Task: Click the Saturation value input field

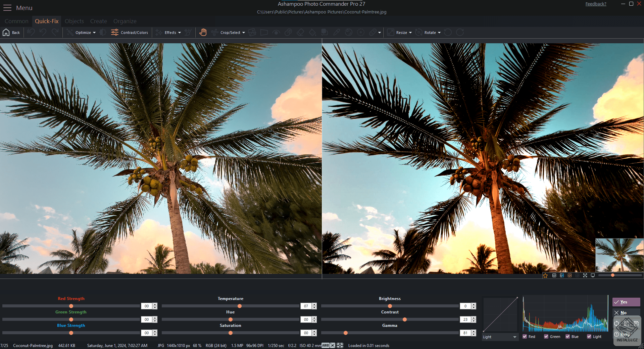Action: click(x=306, y=333)
